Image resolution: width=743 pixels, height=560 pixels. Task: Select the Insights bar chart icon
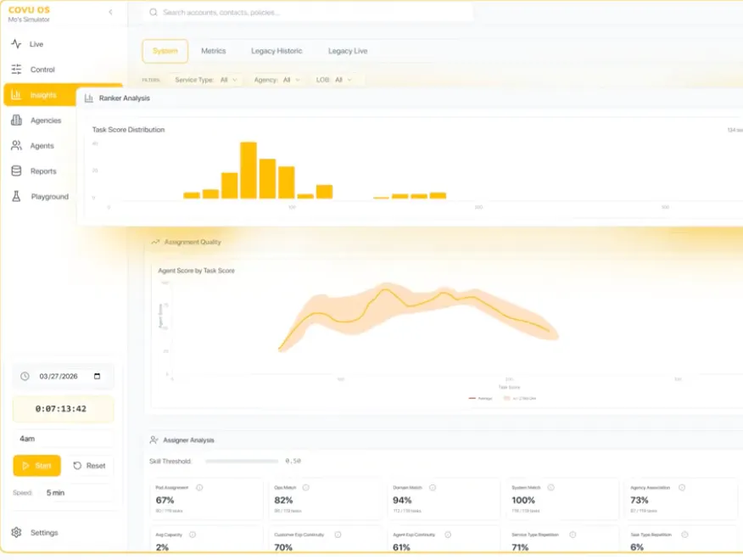coord(16,95)
